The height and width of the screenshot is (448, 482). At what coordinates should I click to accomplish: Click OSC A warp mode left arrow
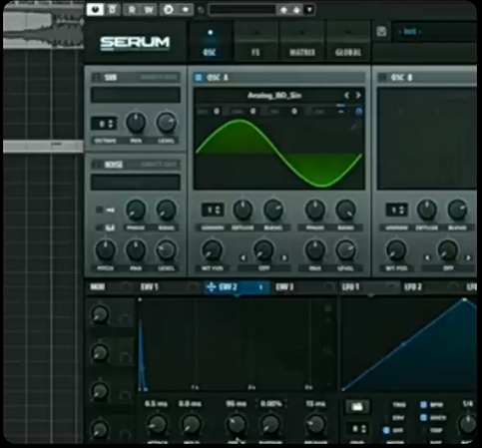click(243, 257)
